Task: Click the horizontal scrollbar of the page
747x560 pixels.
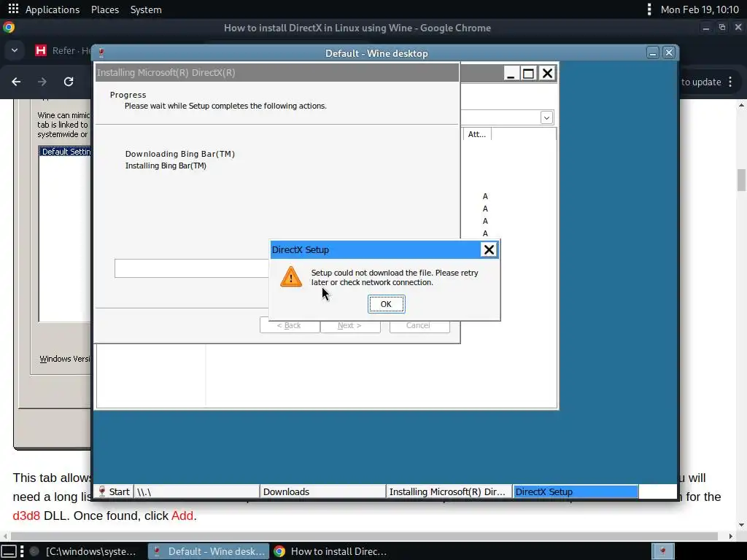Action: coord(364,536)
